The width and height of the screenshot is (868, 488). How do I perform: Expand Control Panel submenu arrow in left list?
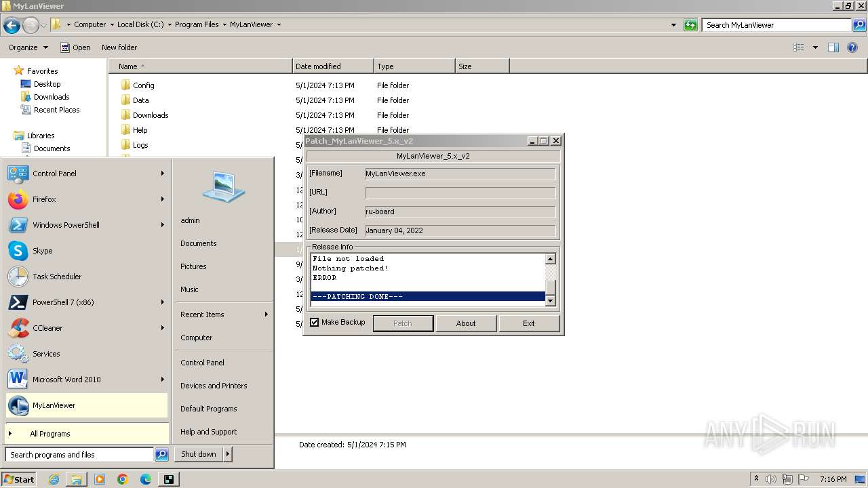pyautogui.click(x=163, y=174)
